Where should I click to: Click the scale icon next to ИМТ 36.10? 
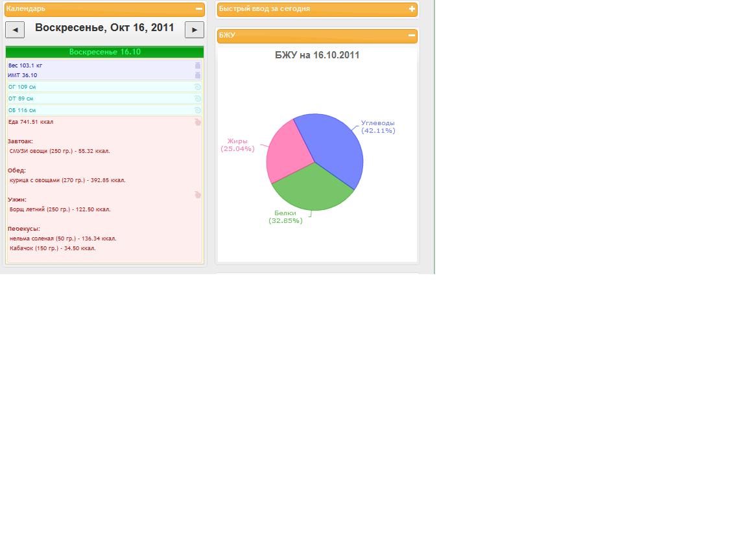pyautogui.click(x=198, y=75)
